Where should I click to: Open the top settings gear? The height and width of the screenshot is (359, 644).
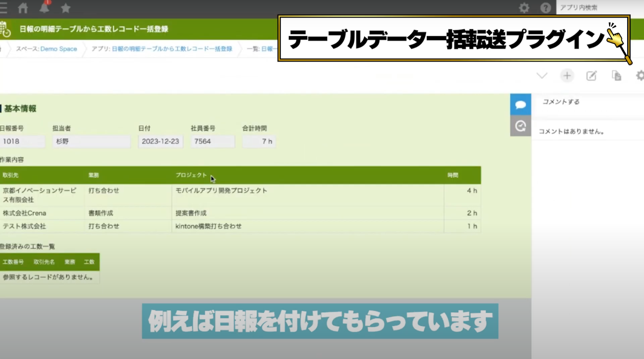(524, 8)
